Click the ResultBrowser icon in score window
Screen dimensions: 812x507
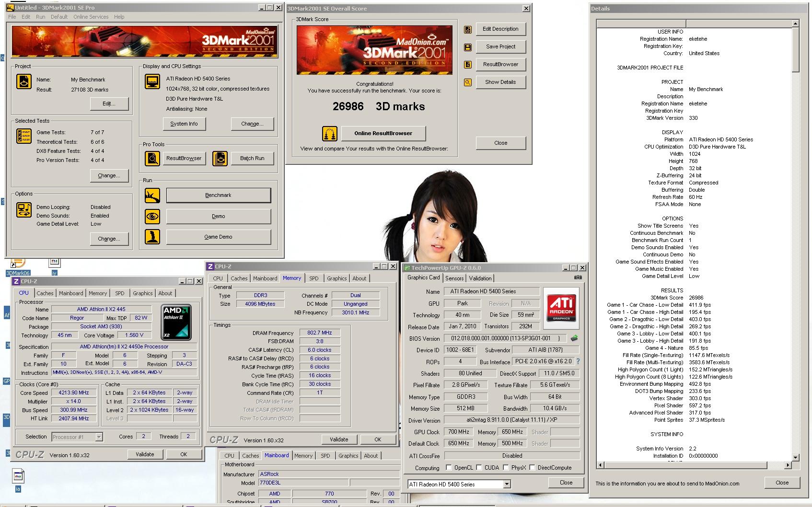click(468, 65)
